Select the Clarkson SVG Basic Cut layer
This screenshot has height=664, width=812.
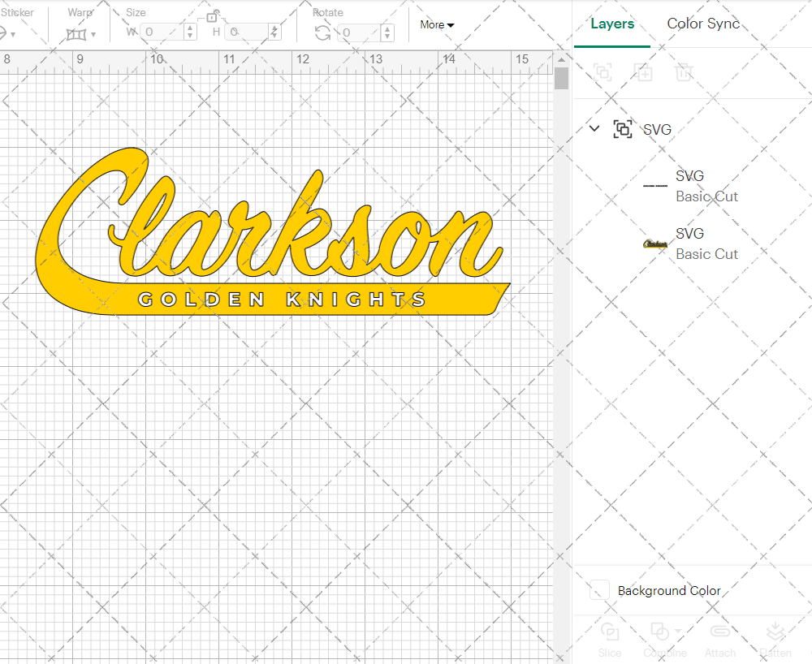tap(706, 244)
